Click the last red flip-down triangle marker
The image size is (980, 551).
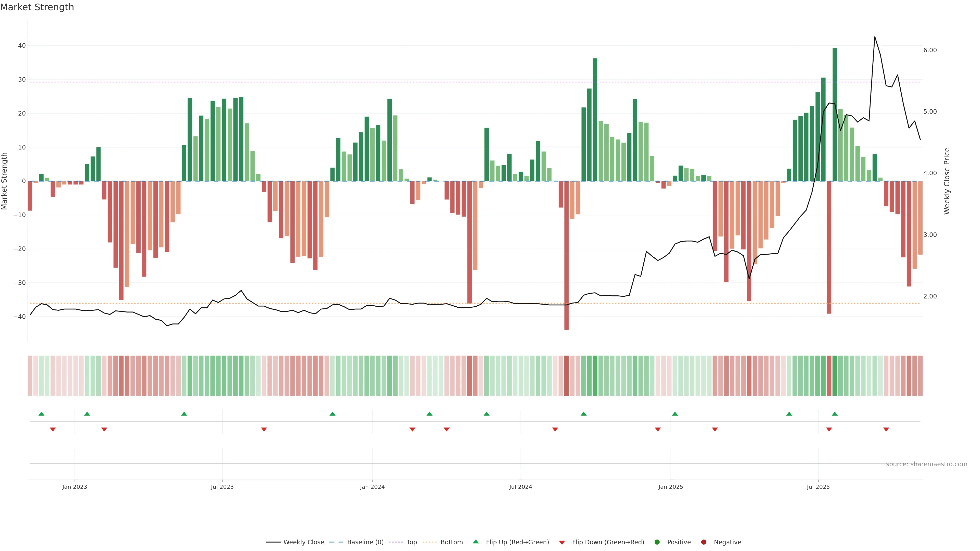886,429
